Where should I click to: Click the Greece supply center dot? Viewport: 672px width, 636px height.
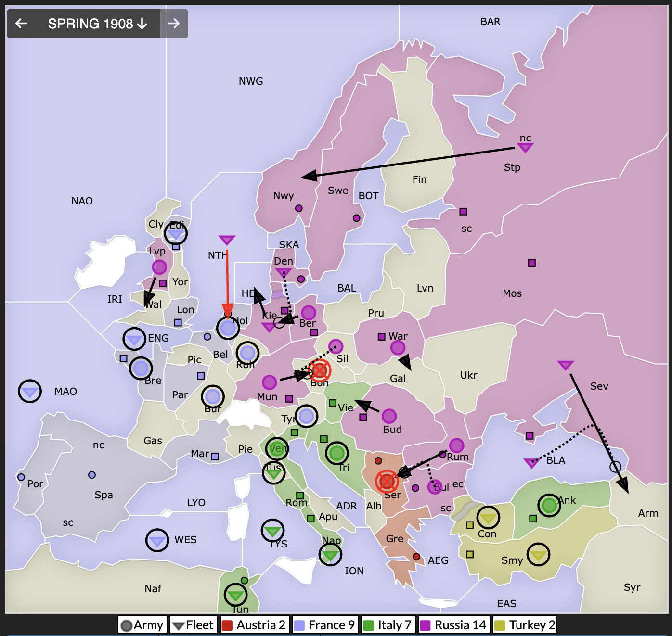pyautogui.click(x=416, y=557)
